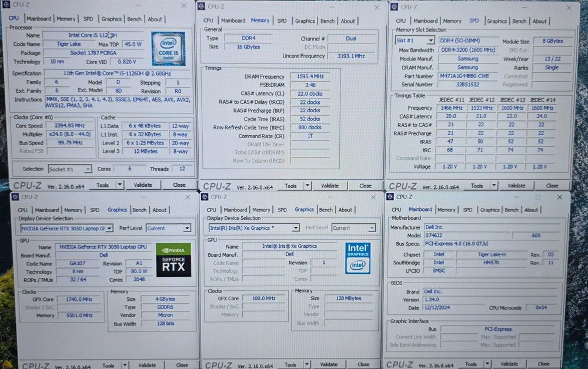This screenshot has width=588, height=369.
Task: Open the About tab in the Memory tab window
Action: coord(348,21)
